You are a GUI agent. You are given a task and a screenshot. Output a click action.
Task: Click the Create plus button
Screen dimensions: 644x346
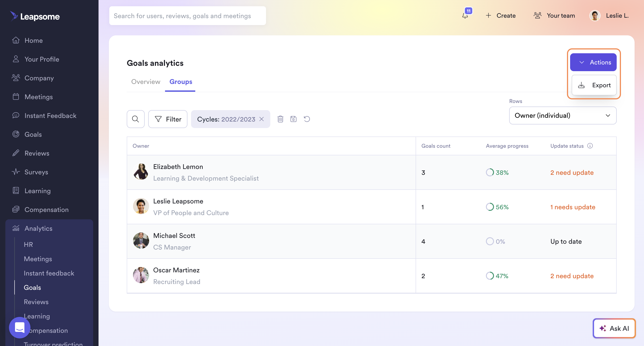pos(500,15)
